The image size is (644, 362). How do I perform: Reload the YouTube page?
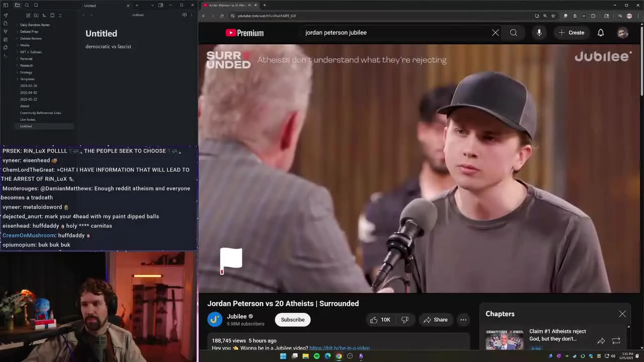(x=222, y=16)
